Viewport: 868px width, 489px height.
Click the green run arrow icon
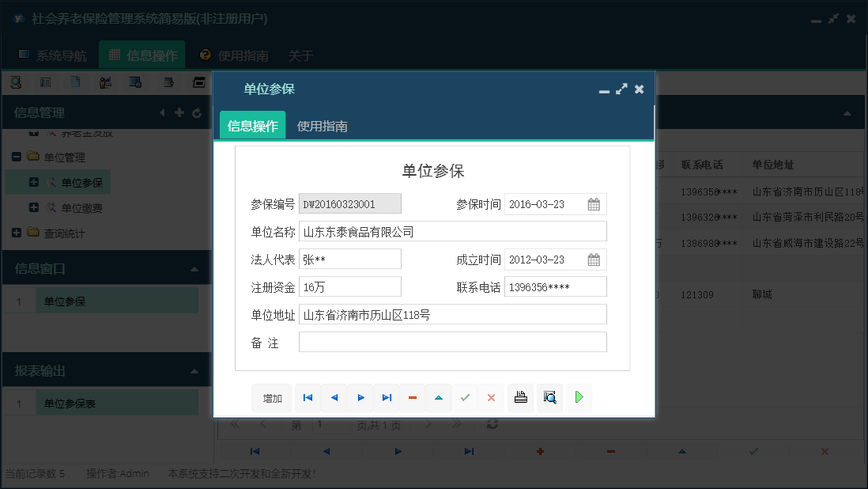click(579, 398)
